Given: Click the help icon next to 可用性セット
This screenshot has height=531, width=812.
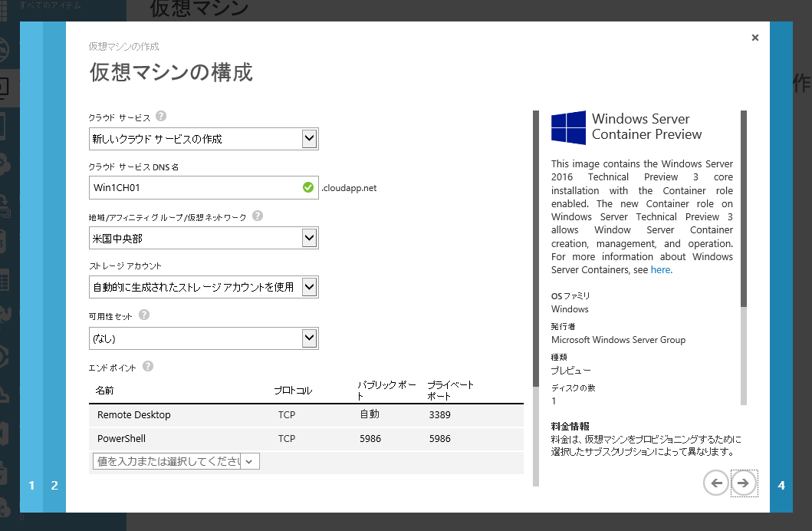Looking at the screenshot, I should tap(144, 315).
